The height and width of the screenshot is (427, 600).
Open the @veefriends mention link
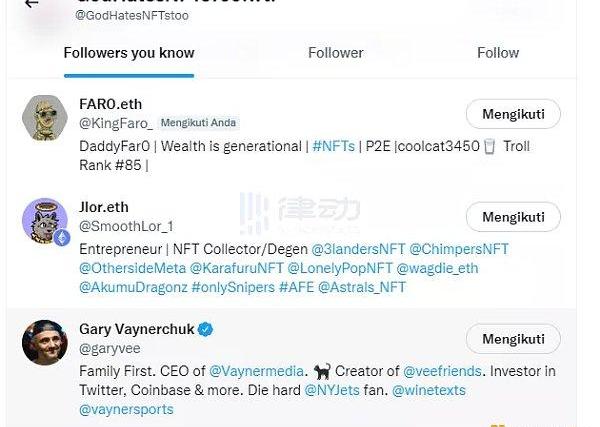click(442, 371)
